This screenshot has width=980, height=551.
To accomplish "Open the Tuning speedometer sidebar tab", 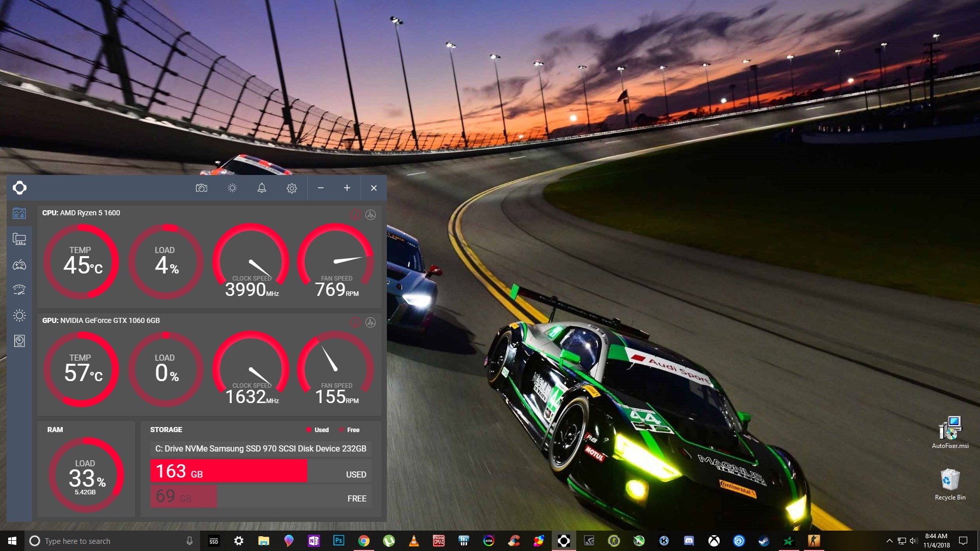I will [19, 290].
